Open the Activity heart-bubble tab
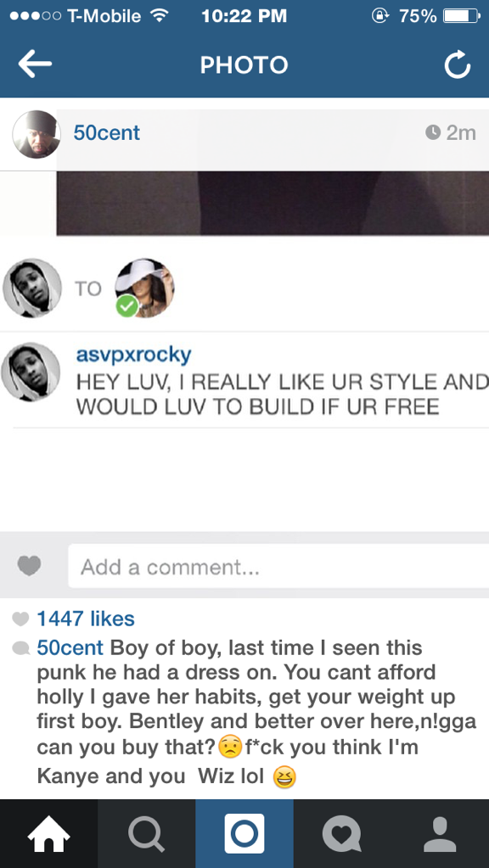Viewport: 489px width, 868px height. point(342,834)
